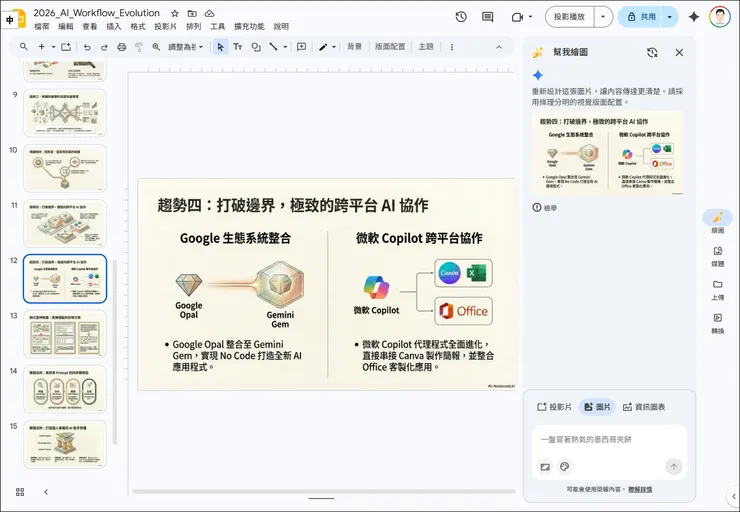Click the redo arrow in toolbar
The image size is (740, 512).
click(104, 47)
